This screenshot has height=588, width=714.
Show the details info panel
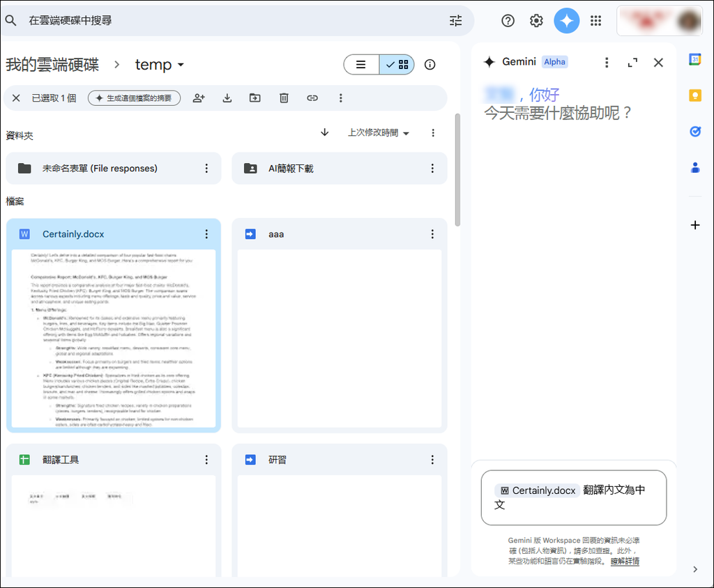click(x=430, y=65)
